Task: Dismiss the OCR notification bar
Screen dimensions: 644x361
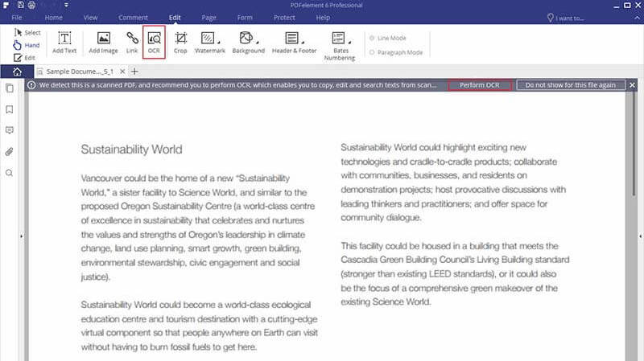Action: click(x=632, y=85)
